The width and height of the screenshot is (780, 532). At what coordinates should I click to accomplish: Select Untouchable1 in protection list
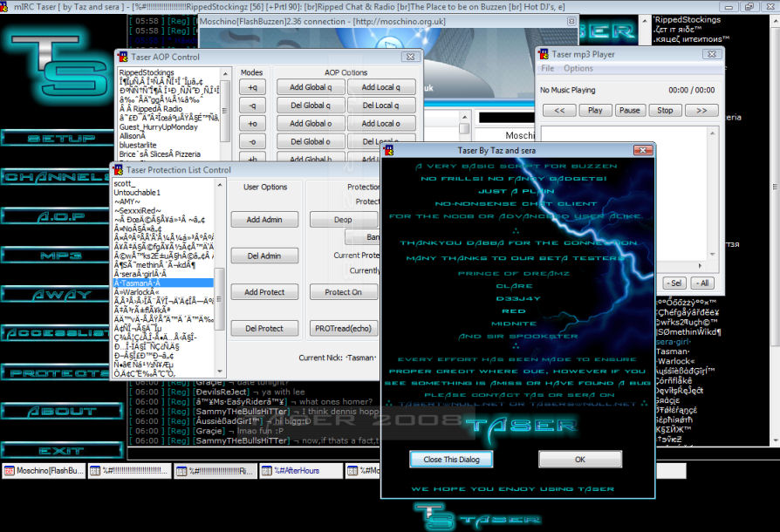coord(163,193)
